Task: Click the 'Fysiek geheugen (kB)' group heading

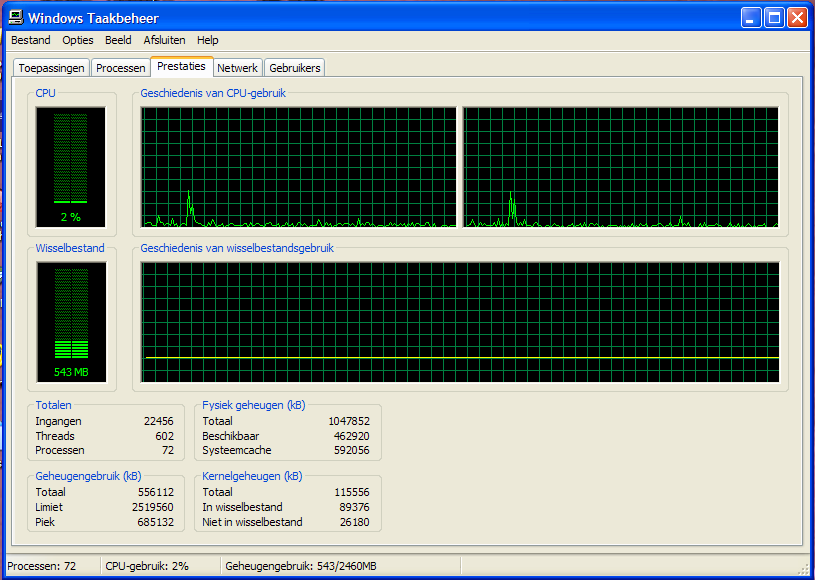Action: (254, 405)
